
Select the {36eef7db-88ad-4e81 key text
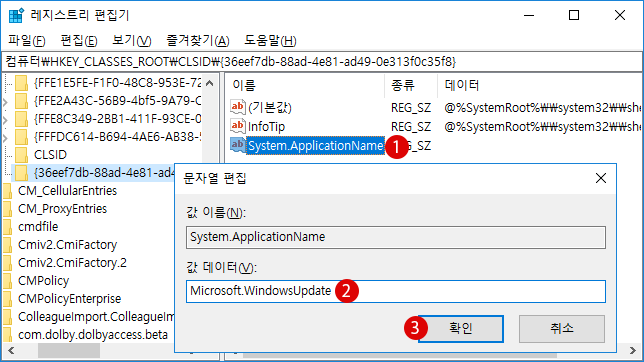pyautogui.click(x=104, y=173)
